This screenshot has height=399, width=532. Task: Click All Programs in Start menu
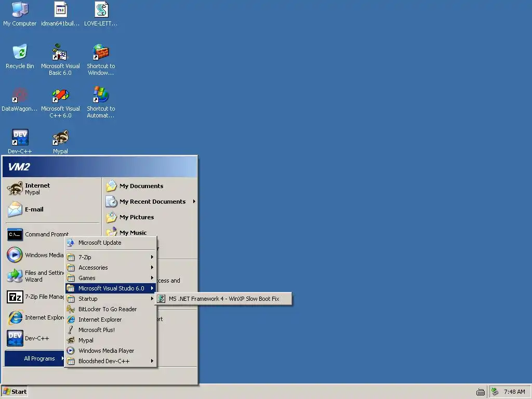35,358
